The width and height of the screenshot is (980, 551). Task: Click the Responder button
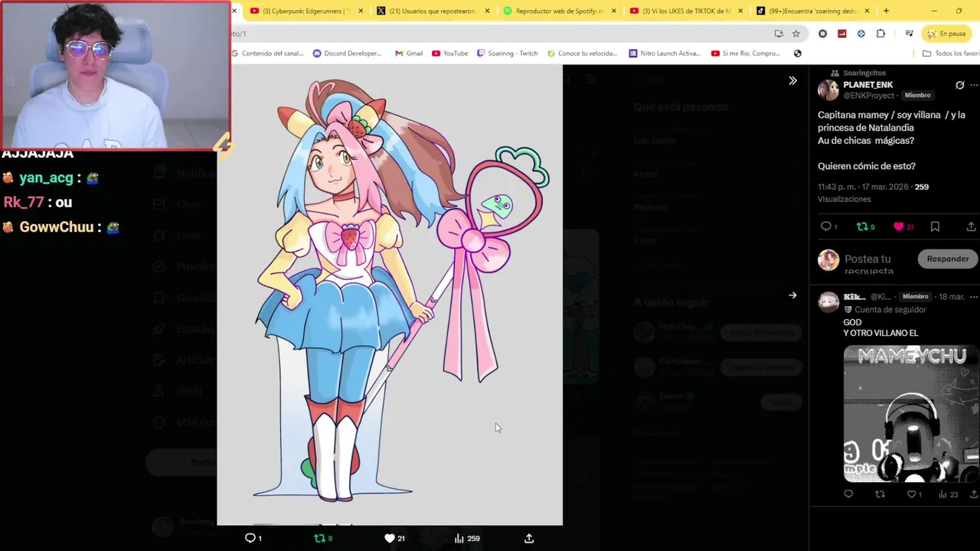947,259
